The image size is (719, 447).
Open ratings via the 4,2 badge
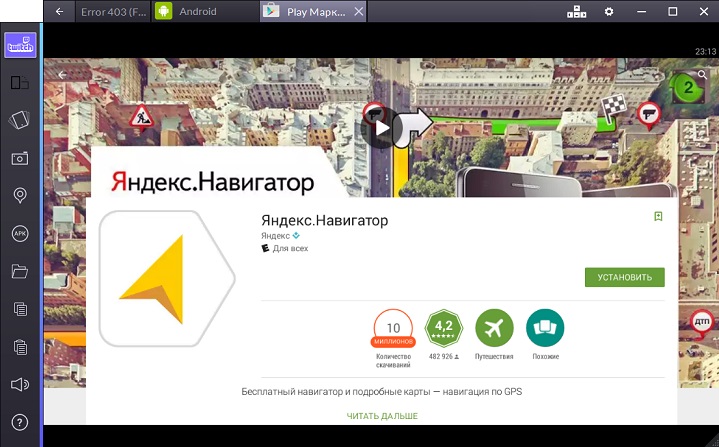pos(443,328)
